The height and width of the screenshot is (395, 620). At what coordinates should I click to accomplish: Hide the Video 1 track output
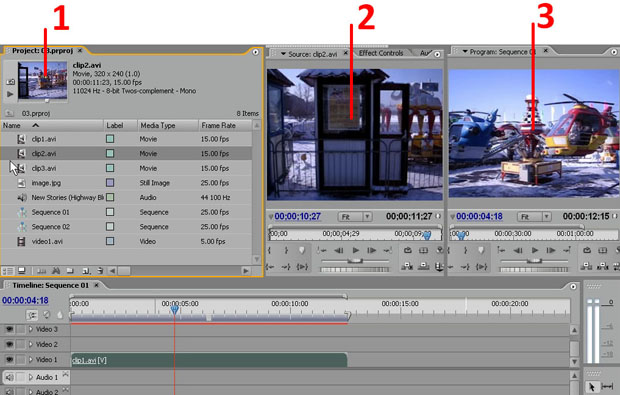[x=9, y=359]
